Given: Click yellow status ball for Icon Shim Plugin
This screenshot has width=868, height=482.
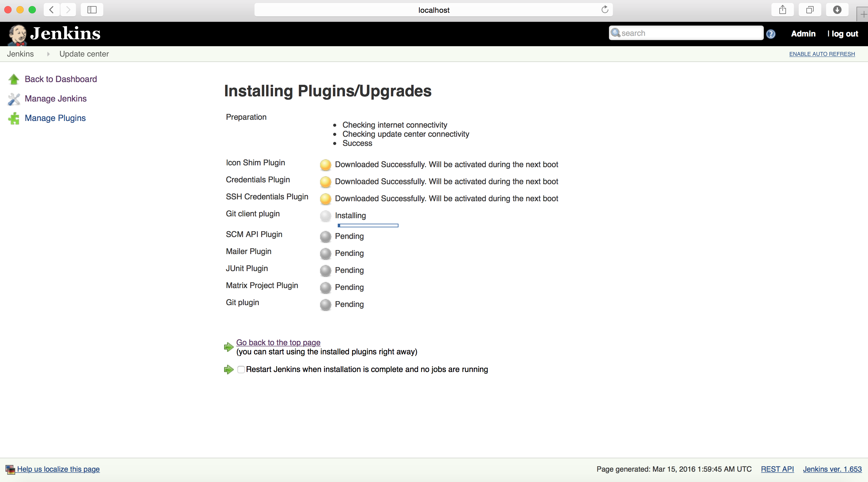Looking at the screenshot, I should click(326, 165).
